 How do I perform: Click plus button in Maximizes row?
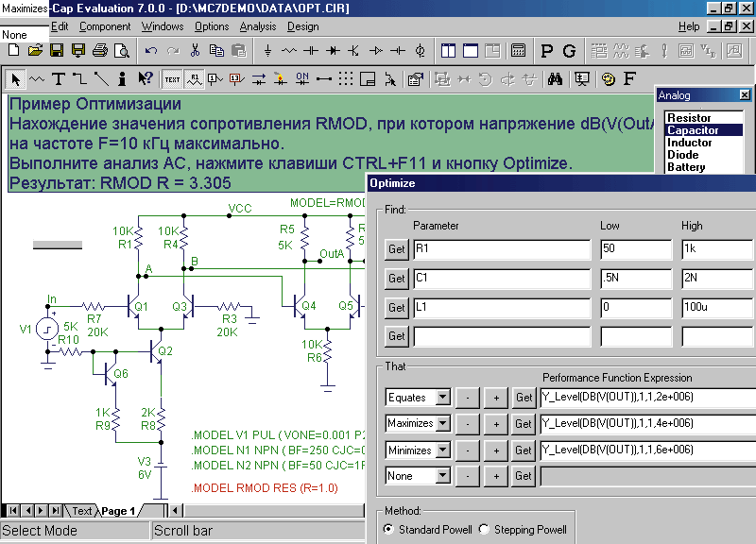[496, 424]
